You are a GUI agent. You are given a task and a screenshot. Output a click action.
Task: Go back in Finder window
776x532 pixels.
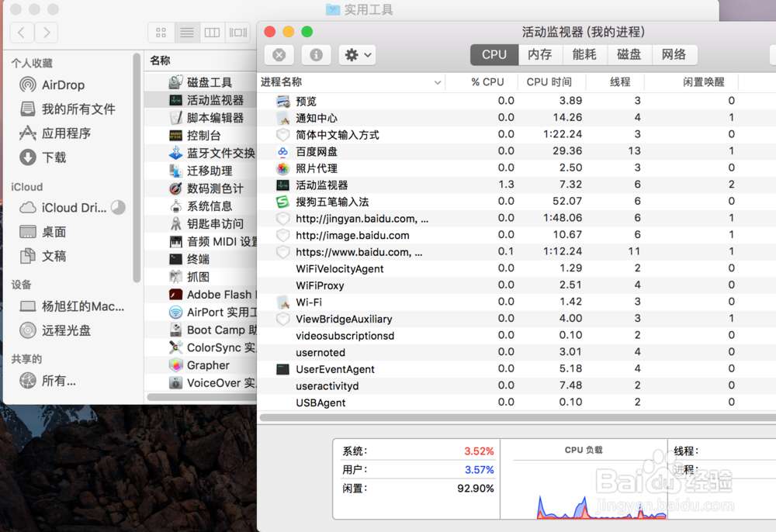pos(22,33)
